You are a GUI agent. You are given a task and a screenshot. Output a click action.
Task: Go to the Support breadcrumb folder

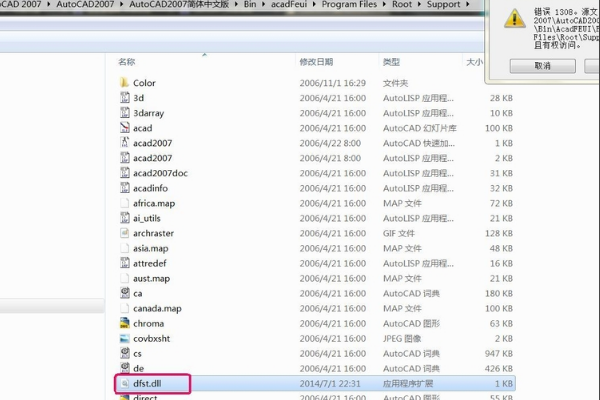443,4
